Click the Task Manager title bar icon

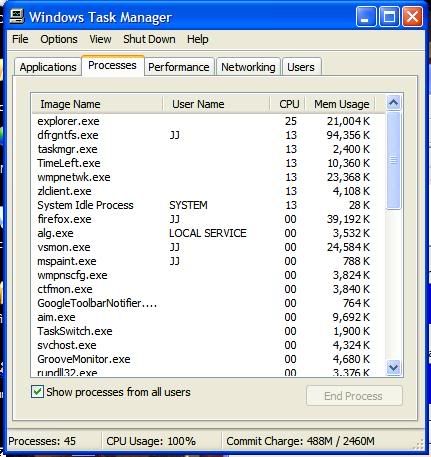[x=16, y=17]
